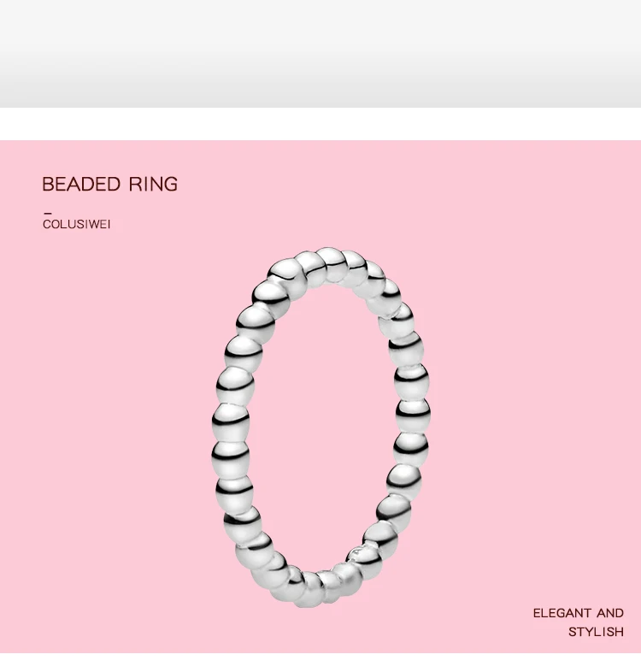The image size is (641, 672).
Task: Click the white gap below the gray banner
Action: pyautogui.click(x=320, y=124)
